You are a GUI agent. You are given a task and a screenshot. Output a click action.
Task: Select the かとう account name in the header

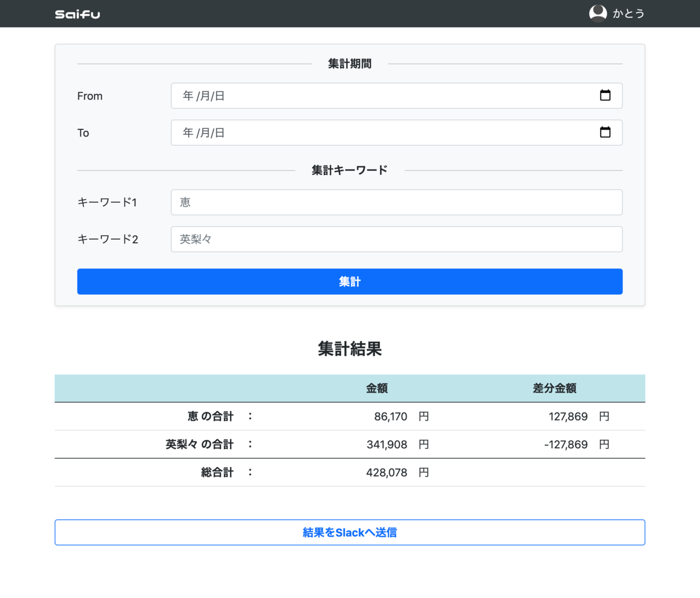point(629,13)
